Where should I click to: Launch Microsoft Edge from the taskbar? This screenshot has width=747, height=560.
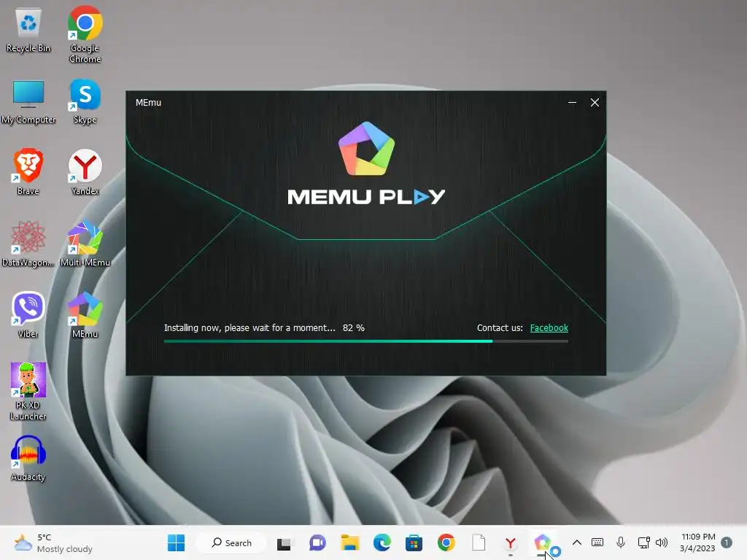click(x=382, y=542)
